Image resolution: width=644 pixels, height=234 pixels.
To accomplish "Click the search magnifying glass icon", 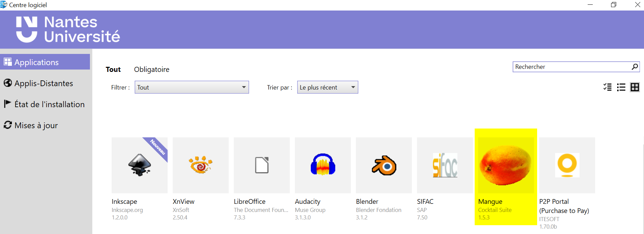I will click(634, 67).
